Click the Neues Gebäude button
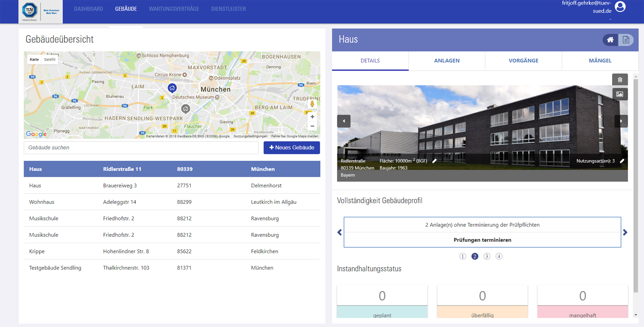Screen dimensions: 644x327 [x=292, y=148]
